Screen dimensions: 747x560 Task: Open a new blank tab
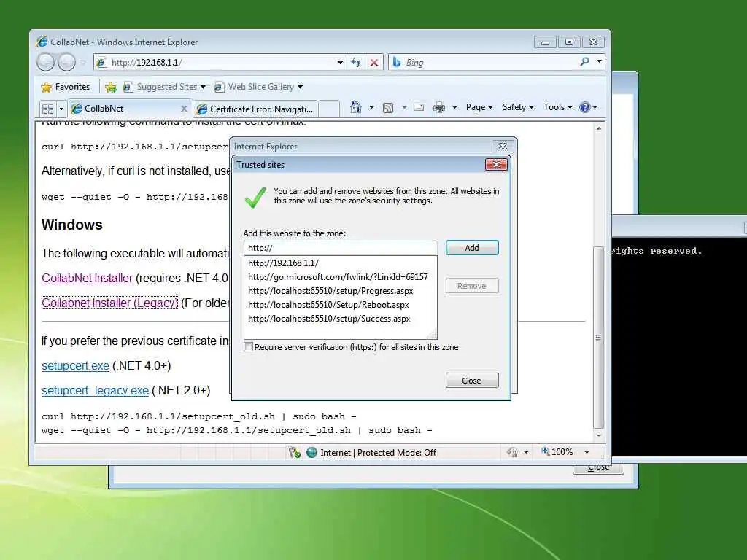tap(329, 109)
